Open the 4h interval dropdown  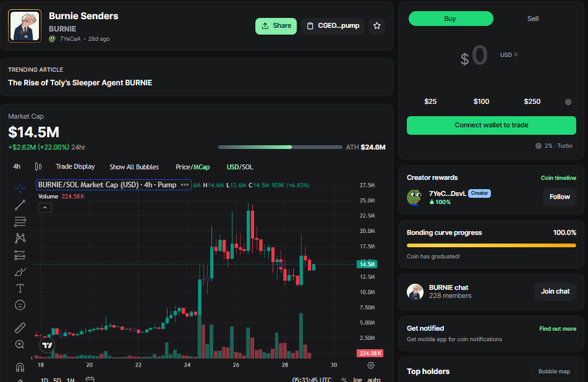point(17,166)
